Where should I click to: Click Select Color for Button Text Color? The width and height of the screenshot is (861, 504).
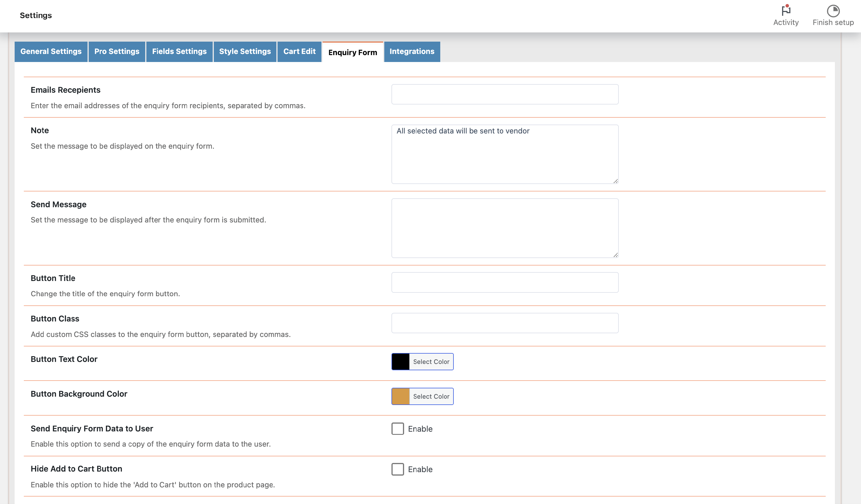[x=431, y=362]
